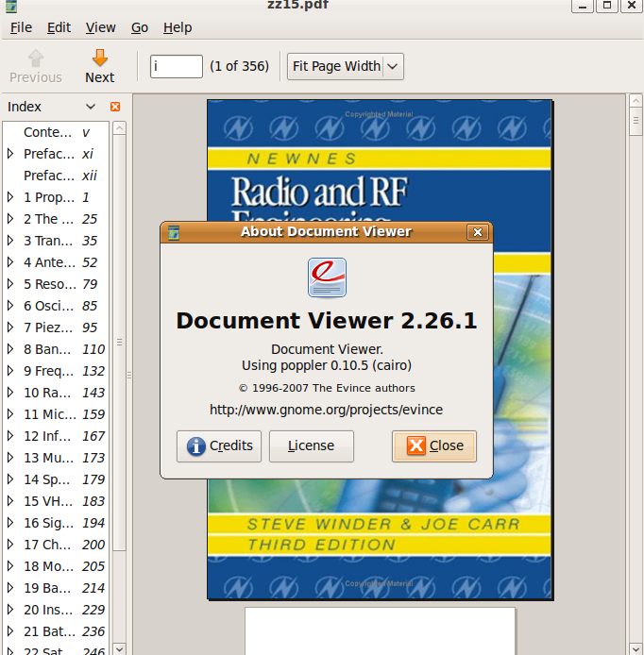The height and width of the screenshot is (655, 644).
Task: Select the 16 Sig... 194 index entry
Action: 57,523
